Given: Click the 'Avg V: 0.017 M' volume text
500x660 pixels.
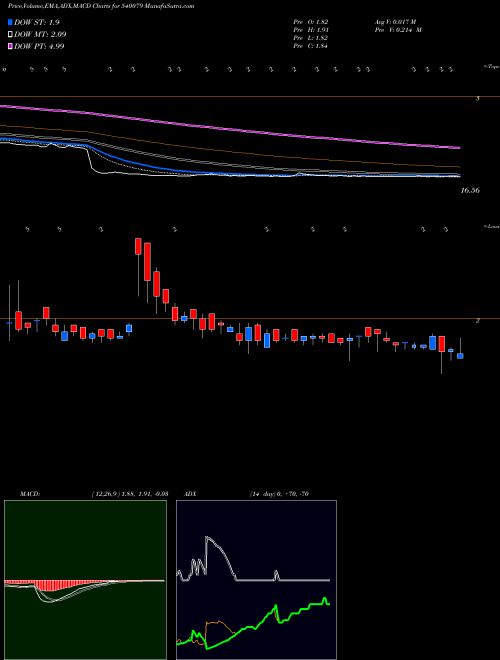Looking at the screenshot, I should [395, 21].
